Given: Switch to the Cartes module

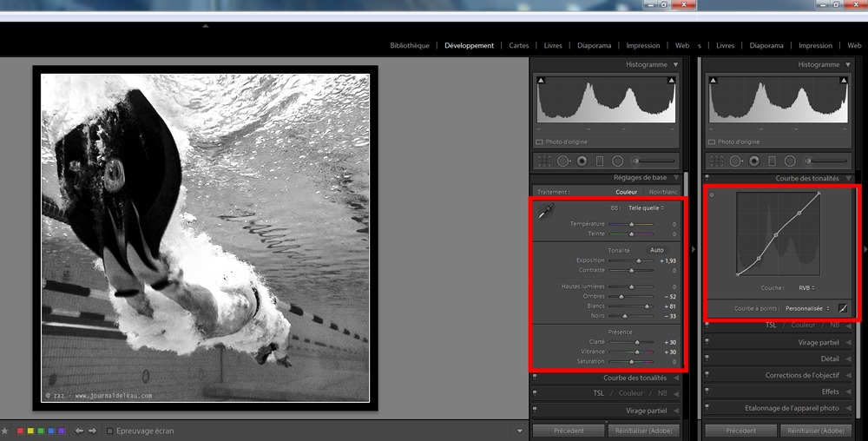Looking at the screenshot, I should (519, 45).
